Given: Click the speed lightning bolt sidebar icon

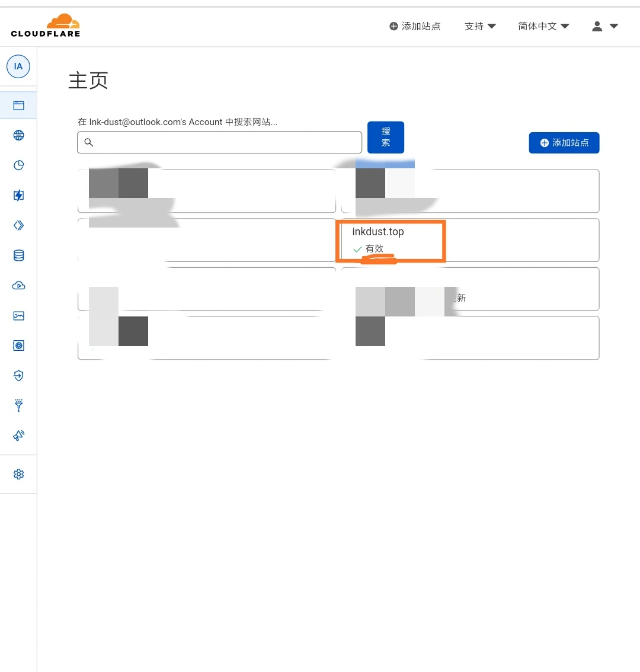Looking at the screenshot, I should pyautogui.click(x=18, y=195).
